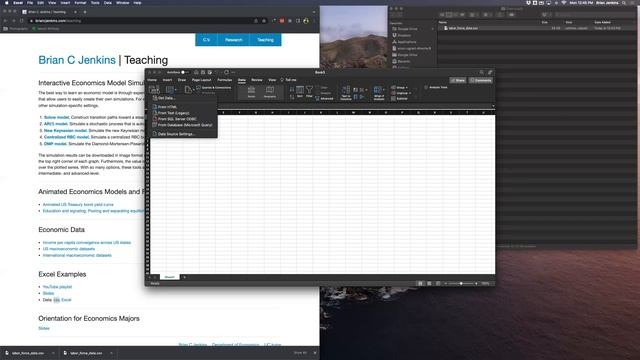
Task: Open the C.V. page in browser
Action: [206, 40]
